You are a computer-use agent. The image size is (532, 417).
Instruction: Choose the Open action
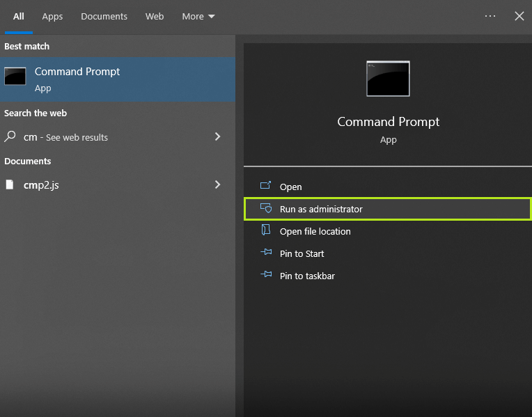click(x=388, y=187)
